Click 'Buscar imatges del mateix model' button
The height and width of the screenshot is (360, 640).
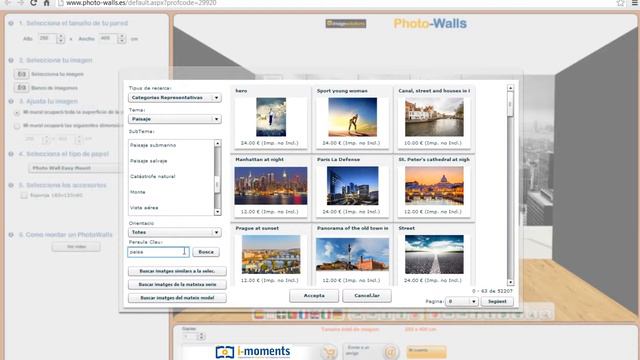[177, 298]
